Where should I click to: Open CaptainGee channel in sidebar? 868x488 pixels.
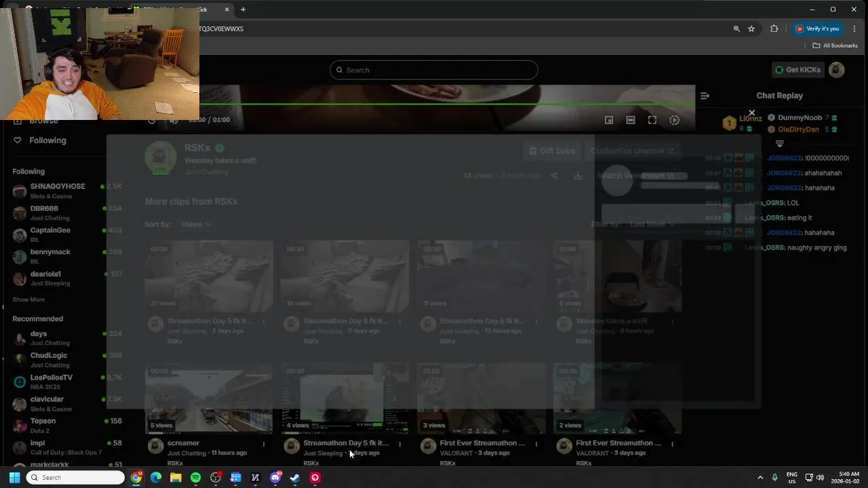coord(66,235)
